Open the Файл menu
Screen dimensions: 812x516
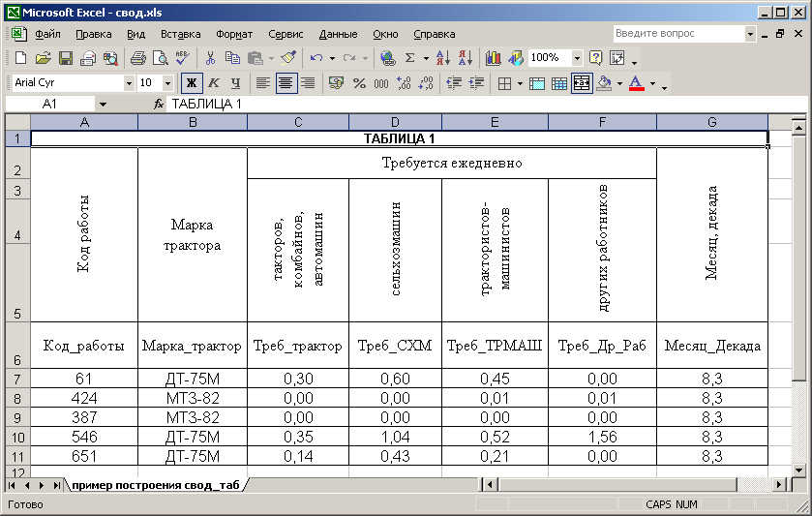click(47, 34)
